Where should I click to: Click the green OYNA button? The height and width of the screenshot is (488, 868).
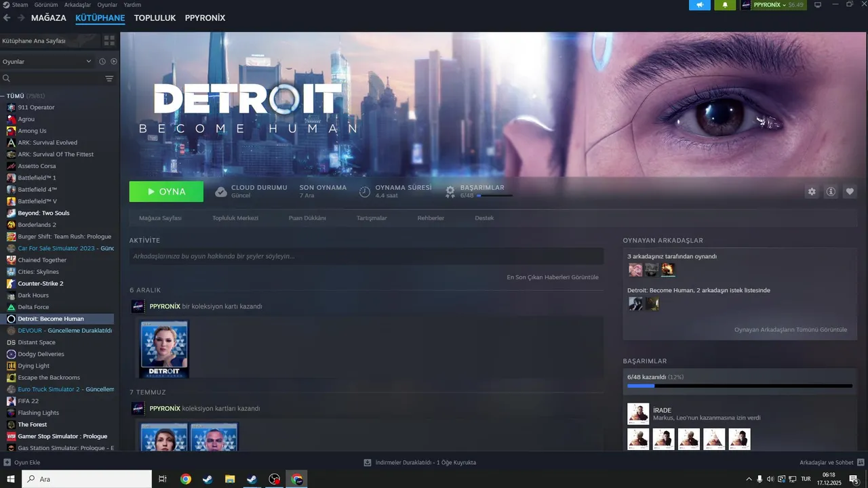tap(166, 192)
